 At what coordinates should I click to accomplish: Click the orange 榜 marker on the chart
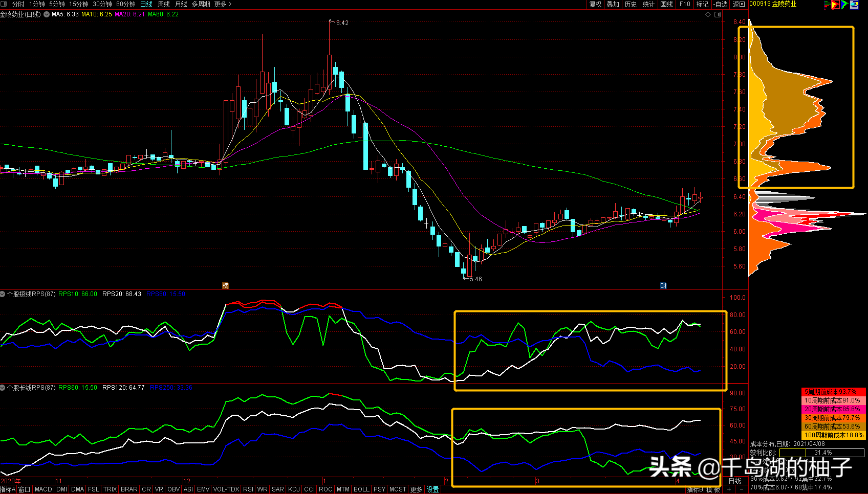pyautogui.click(x=225, y=285)
